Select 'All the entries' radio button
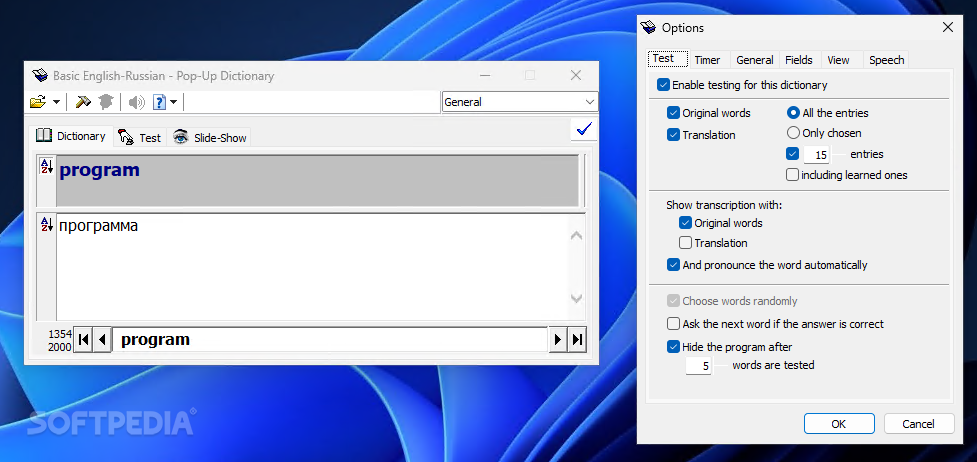 [793, 113]
